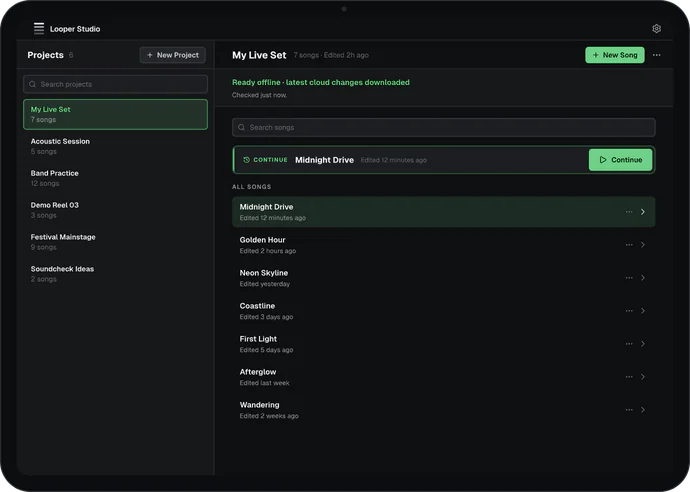The width and height of the screenshot is (690, 492).
Task: Click the 'Checked just now.' text
Action: pos(259,95)
